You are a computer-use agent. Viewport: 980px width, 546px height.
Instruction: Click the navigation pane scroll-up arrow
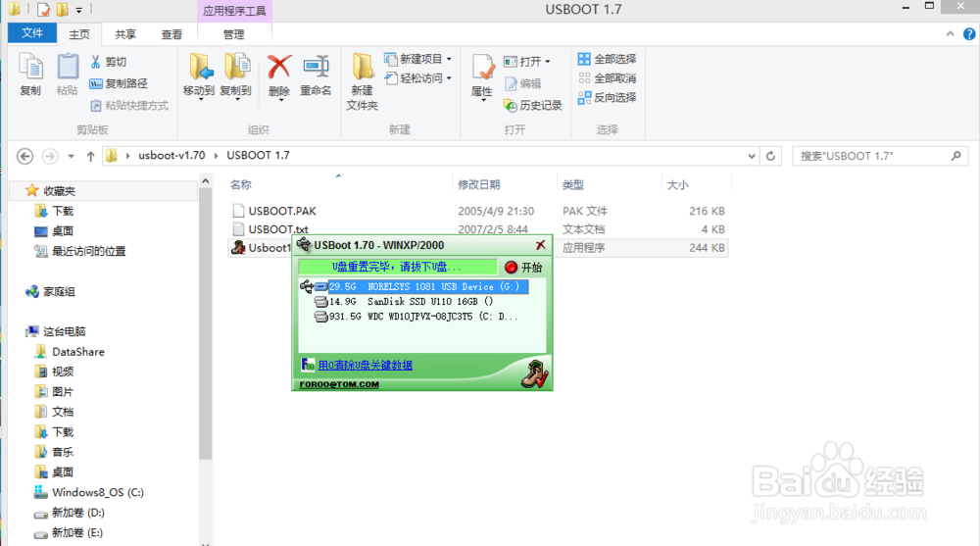tap(206, 181)
